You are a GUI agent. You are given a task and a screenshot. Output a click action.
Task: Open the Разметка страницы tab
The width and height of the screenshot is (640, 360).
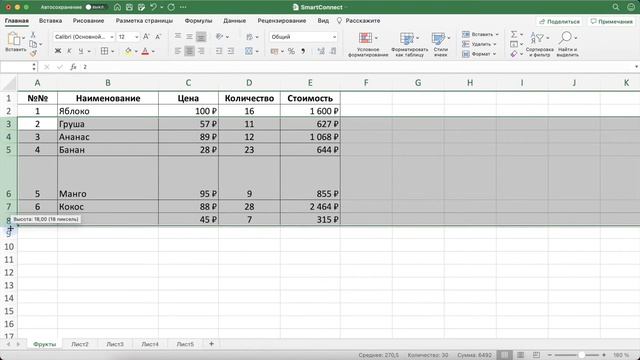coord(144,20)
